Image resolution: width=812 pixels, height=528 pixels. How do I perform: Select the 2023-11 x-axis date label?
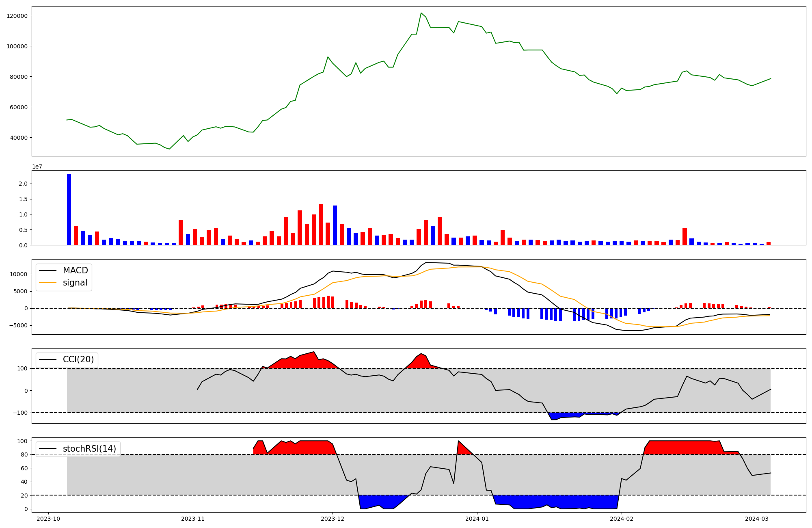[192, 519]
